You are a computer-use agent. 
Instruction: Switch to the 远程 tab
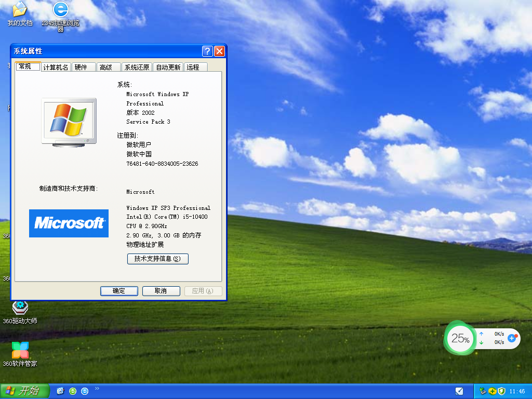pos(195,66)
